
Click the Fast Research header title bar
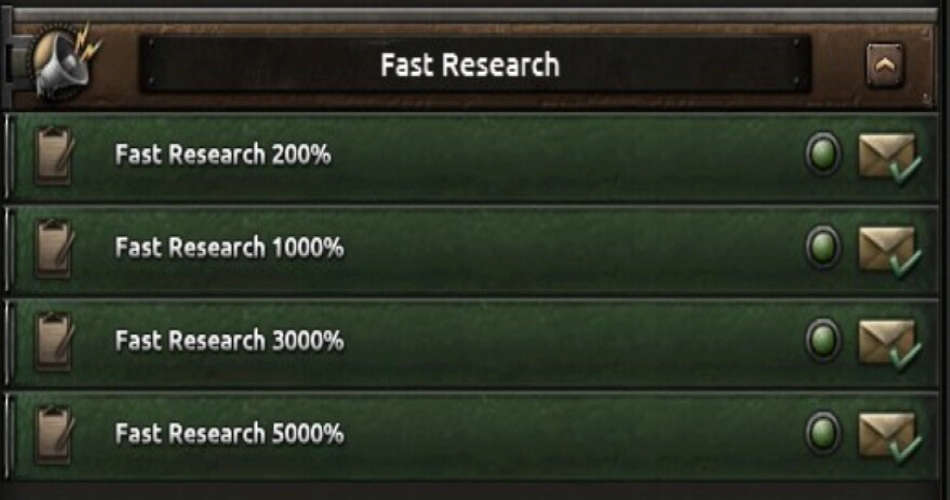(470, 66)
